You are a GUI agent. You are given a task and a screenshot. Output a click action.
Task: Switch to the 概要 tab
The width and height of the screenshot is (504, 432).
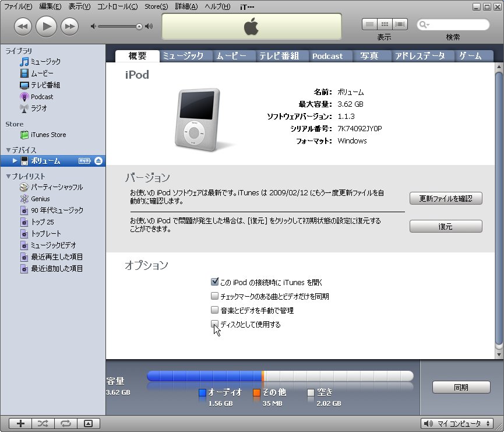138,56
